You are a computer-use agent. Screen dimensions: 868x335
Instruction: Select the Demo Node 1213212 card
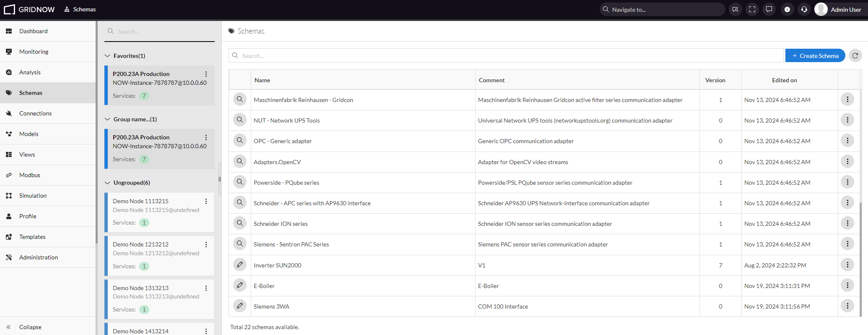point(159,256)
